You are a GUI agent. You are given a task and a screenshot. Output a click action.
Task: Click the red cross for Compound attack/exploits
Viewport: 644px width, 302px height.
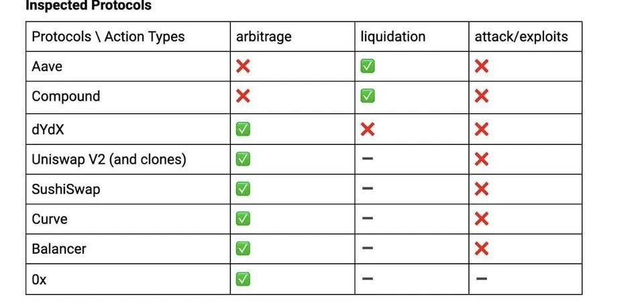coord(482,97)
